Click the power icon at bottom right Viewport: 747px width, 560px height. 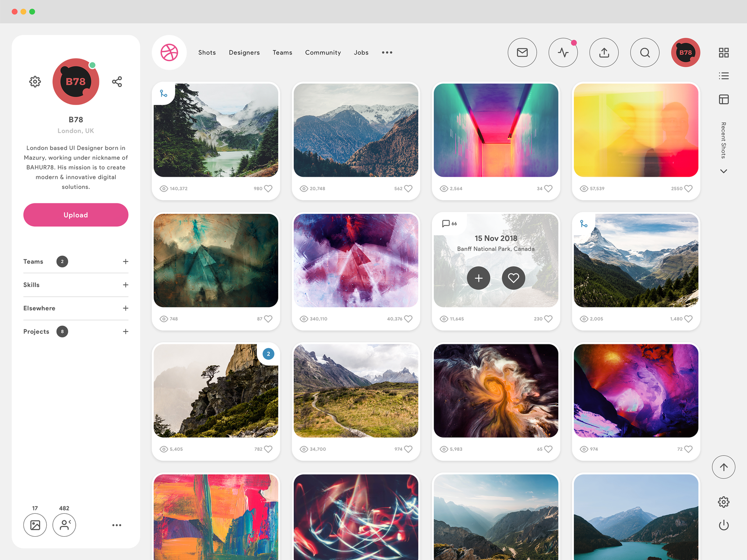(724, 525)
